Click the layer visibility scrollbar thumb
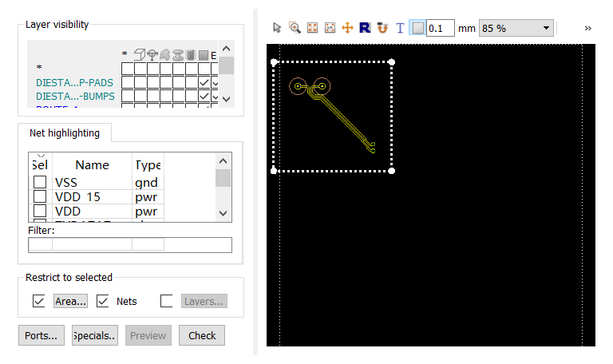 click(226, 65)
